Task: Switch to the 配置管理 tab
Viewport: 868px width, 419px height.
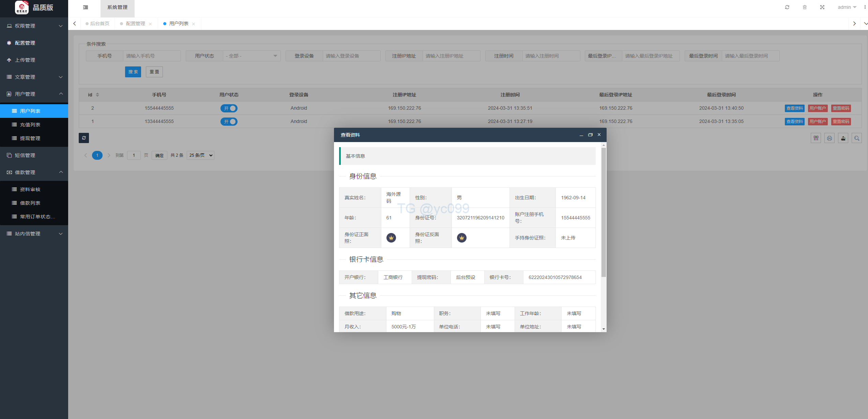Action: point(135,24)
